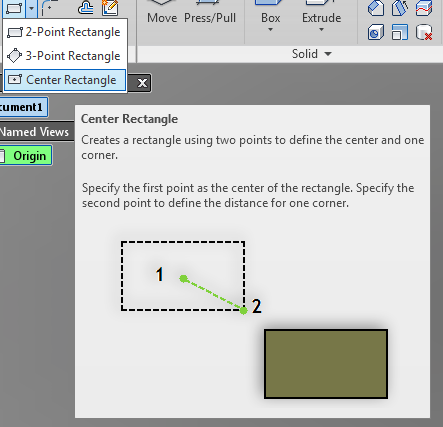Click the delete face icon
This screenshot has width=443, height=427.
coord(424,32)
